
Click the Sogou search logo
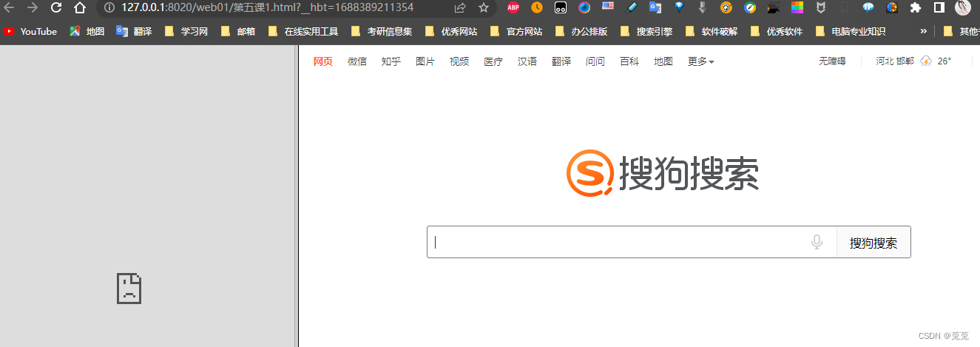[x=663, y=174]
